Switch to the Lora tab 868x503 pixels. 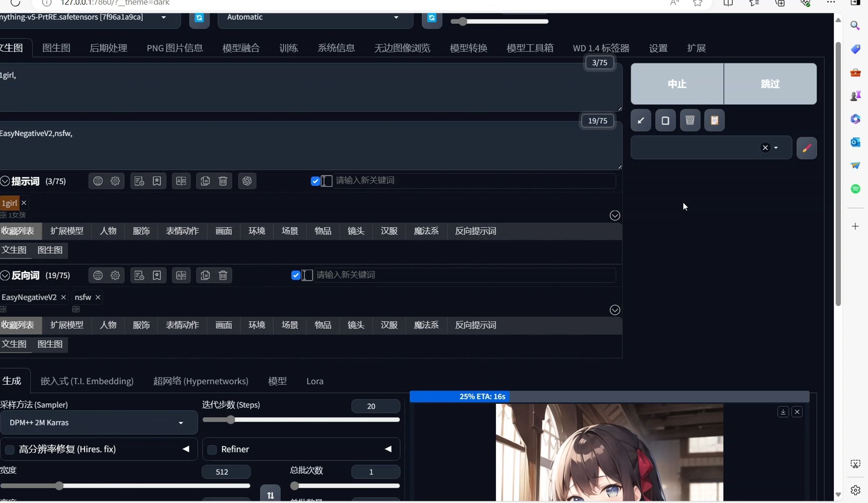315,381
